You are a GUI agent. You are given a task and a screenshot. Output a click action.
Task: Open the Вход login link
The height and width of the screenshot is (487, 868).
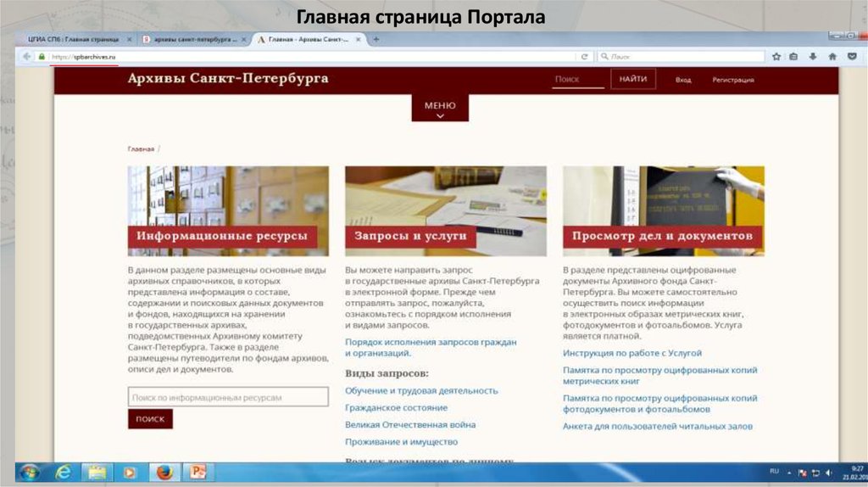pos(683,80)
